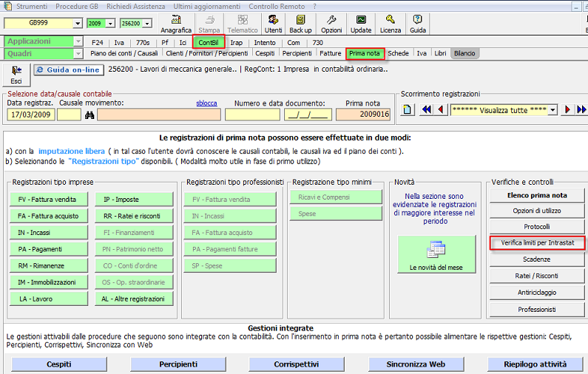This screenshot has width=588, height=374.
Task: Open Opzioni settings icon
Action: 331,23
